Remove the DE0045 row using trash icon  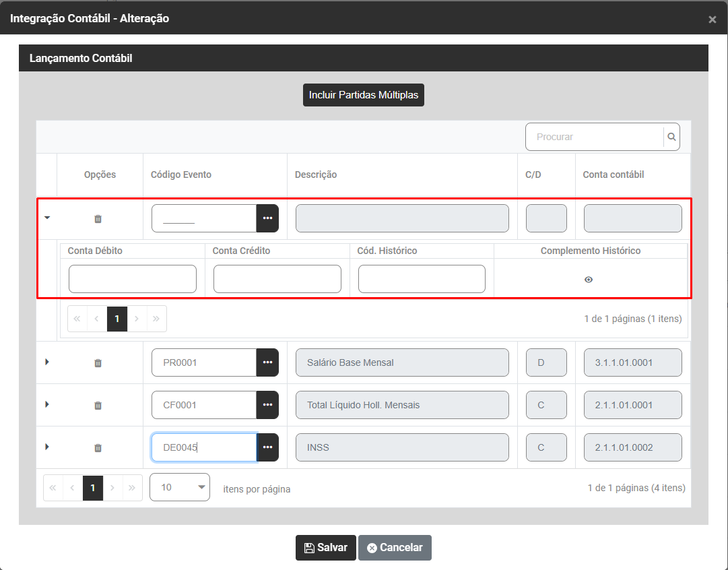point(98,448)
